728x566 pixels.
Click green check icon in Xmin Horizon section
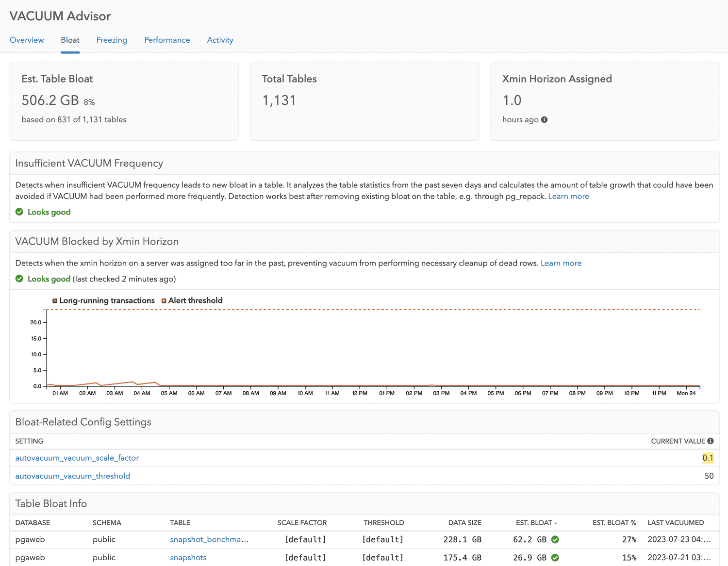coord(19,279)
